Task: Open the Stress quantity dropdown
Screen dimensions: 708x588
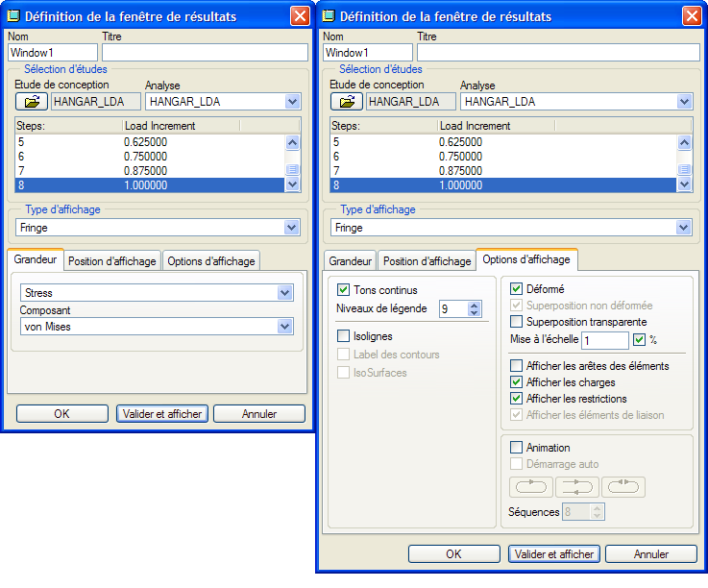Action: 285,293
